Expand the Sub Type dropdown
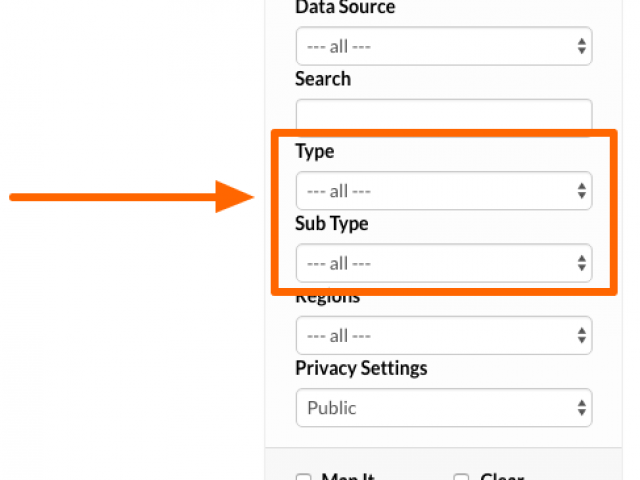This screenshot has height=480, width=640. tap(444, 263)
